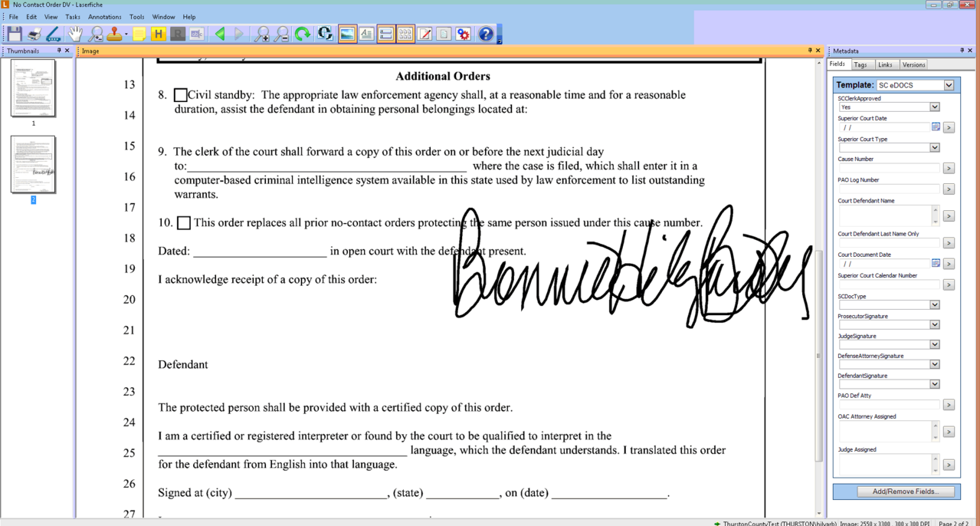Click into the Cause Number field
This screenshot has height=526, width=980.
(x=889, y=168)
